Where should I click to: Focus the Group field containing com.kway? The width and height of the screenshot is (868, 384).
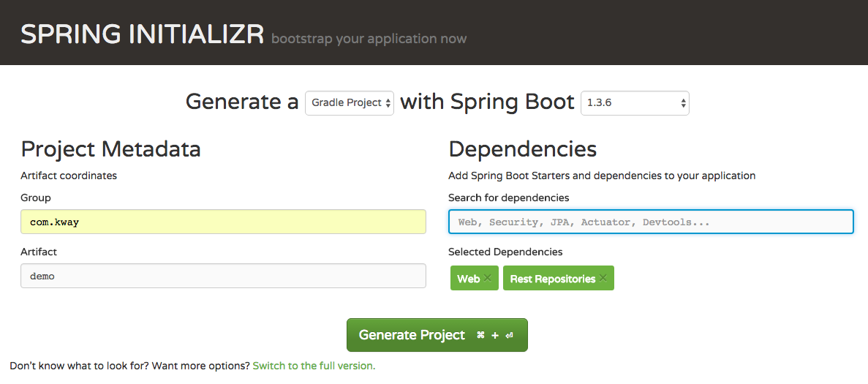pyautogui.click(x=223, y=222)
